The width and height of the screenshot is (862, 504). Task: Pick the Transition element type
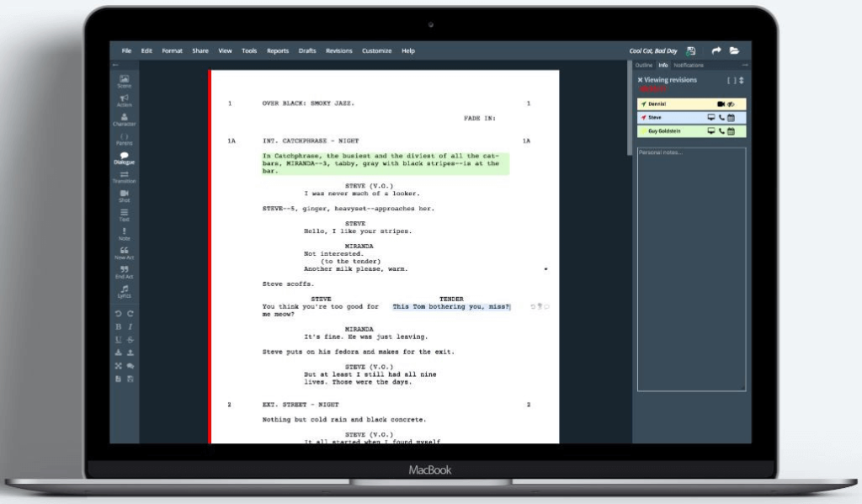tap(124, 177)
